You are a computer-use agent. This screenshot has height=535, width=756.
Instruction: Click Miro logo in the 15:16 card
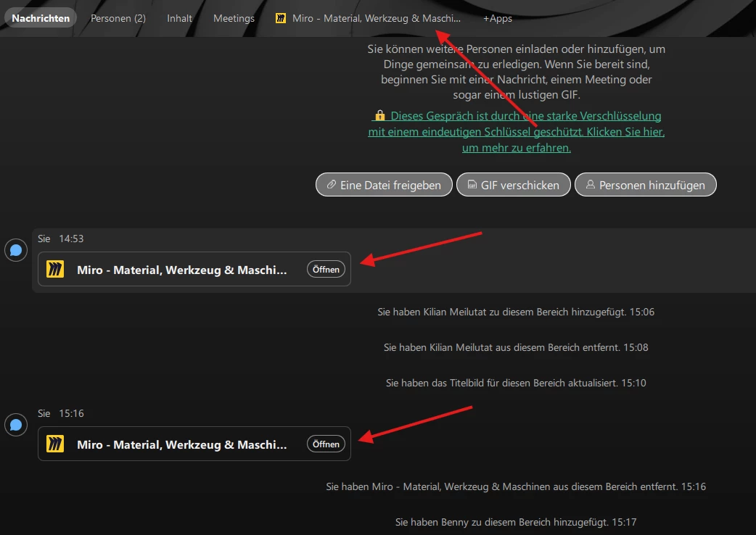[x=55, y=444]
